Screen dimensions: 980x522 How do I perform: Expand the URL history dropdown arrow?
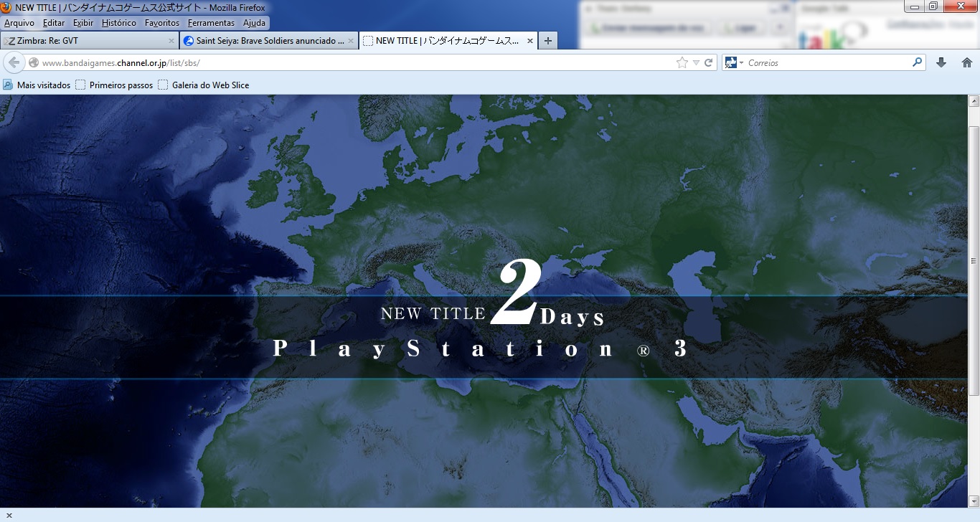[x=696, y=63]
